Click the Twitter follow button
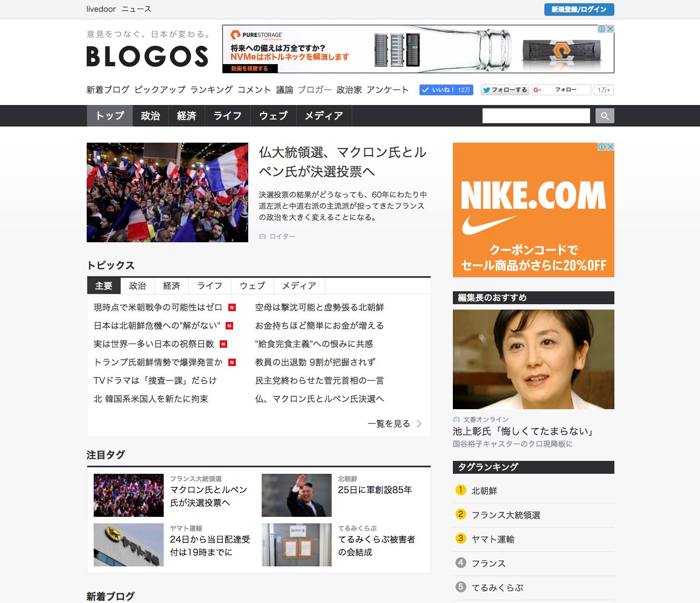 pos(505,90)
